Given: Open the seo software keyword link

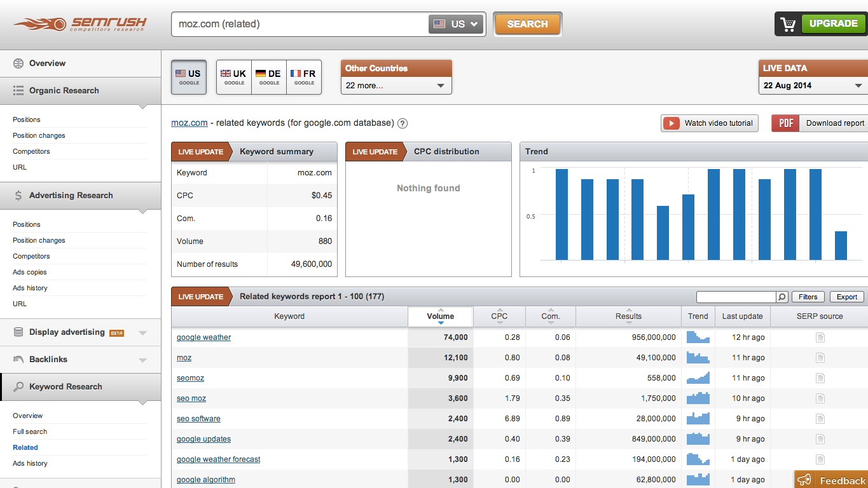Looking at the screenshot, I should coord(198,419).
